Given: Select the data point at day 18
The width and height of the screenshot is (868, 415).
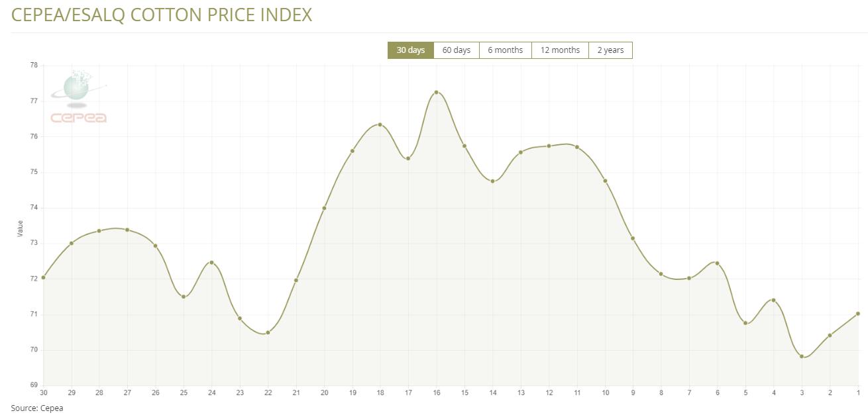Looking at the screenshot, I should [x=380, y=124].
